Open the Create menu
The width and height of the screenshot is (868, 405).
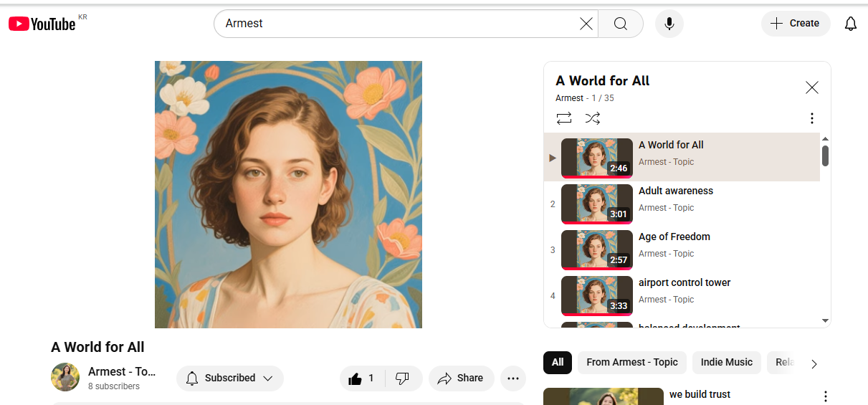click(796, 24)
